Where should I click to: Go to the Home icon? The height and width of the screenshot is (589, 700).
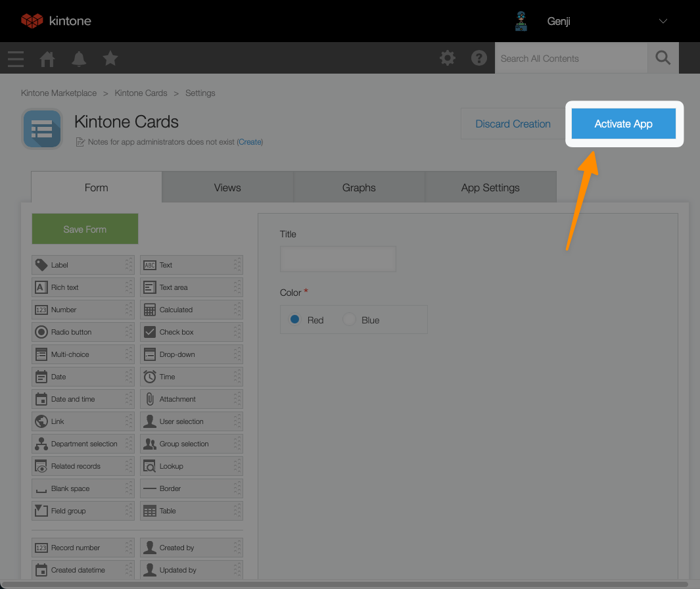[x=47, y=59]
